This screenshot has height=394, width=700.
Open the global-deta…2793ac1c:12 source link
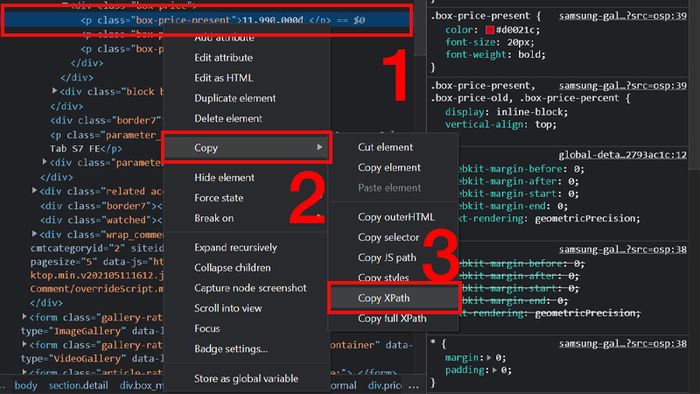coord(622,155)
